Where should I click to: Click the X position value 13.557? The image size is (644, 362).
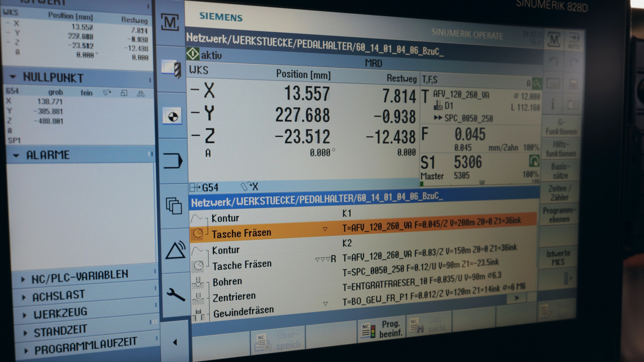tap(307, 94)
